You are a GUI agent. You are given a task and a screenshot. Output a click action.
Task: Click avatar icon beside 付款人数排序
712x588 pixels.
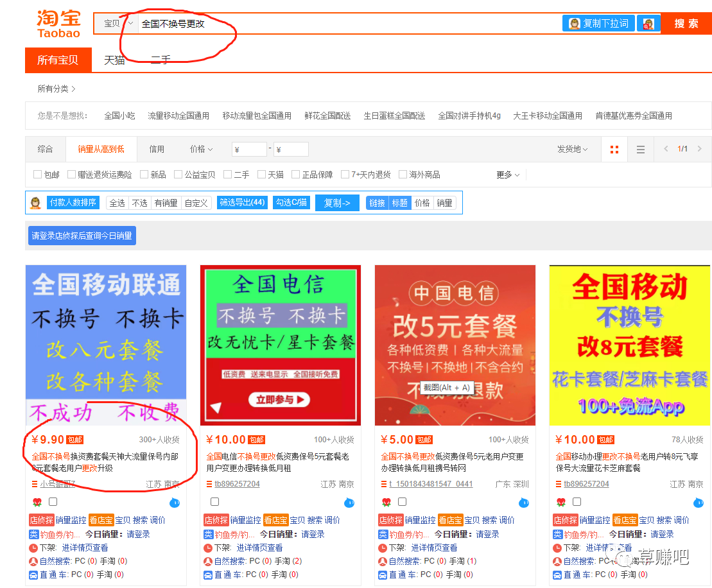36,203
